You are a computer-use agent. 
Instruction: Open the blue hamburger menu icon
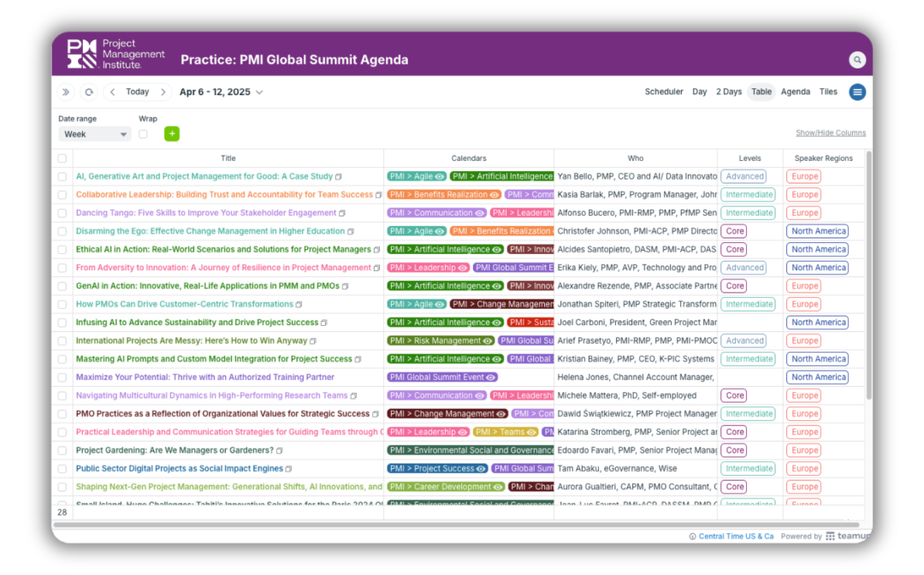tap(857, 92)
